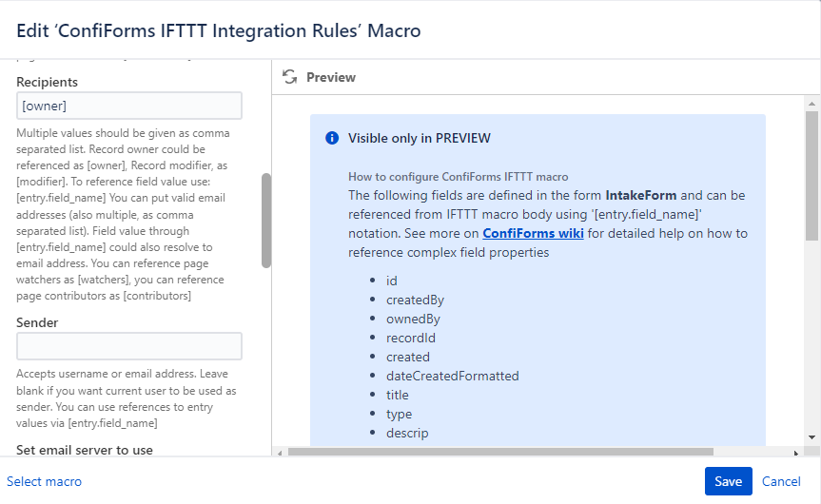This screenshot has height=504, width=821.
Task: Click the 'created' field list item
Action: 408,357
